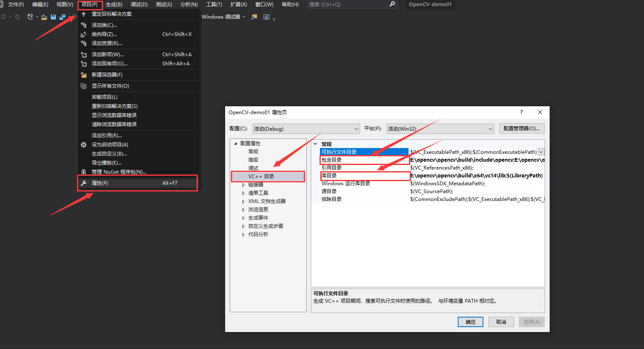This screenshot has width=644, height=349.
Task: Open Windows 调试器 dropdown arrow
Action: point(244,17)
